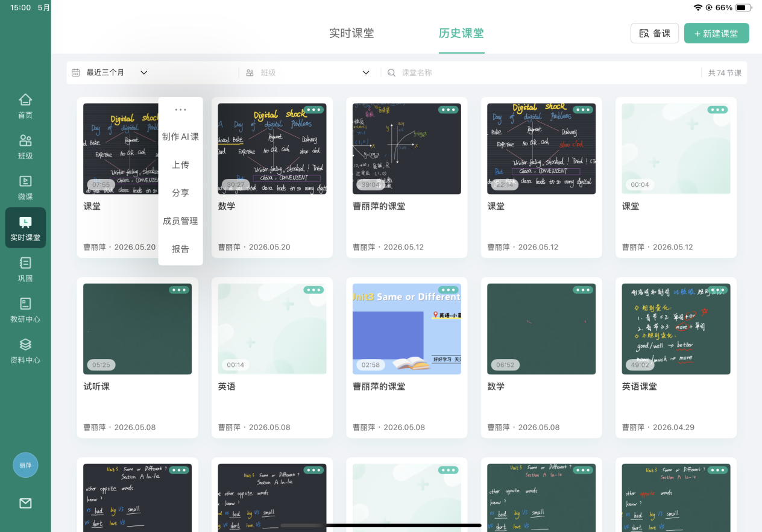Click 曹丽萍・2026.04.29 date text
Viewport: 762px width, 532px height.
[658, 427]
